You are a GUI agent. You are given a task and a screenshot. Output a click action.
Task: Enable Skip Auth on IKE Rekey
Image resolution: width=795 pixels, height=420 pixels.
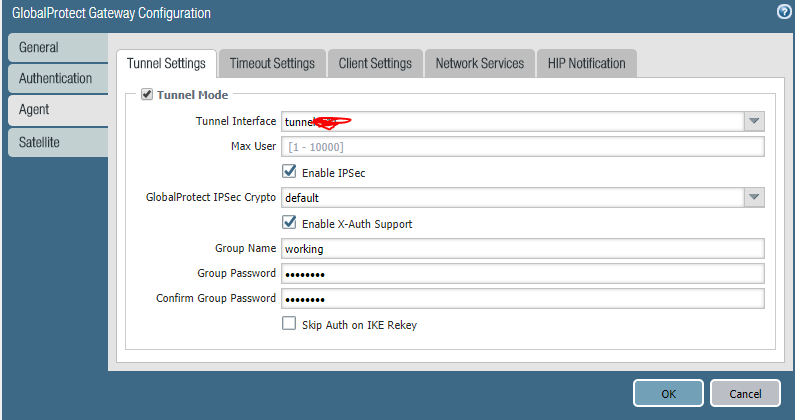click(x=289, y=323)
